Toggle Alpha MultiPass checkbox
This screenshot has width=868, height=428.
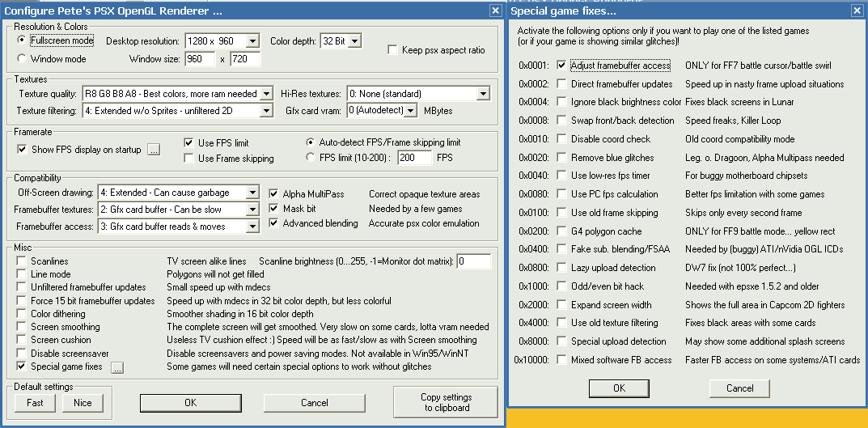tap(273, 194)
